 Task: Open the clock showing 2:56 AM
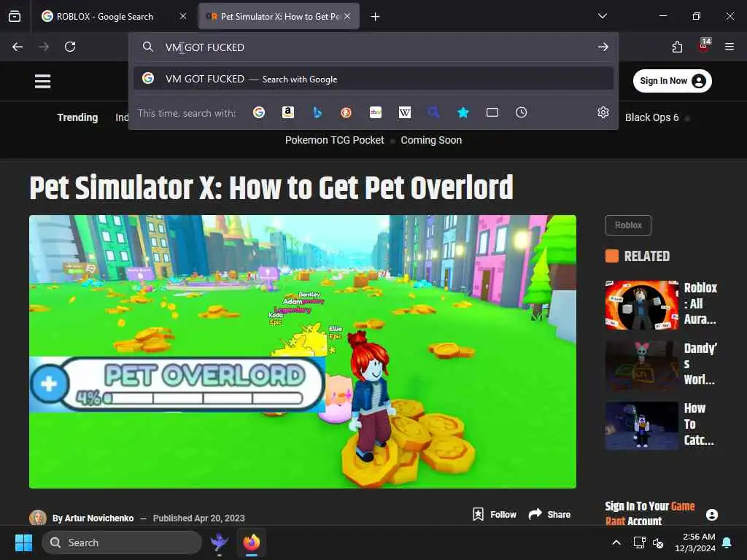pyautogui.click(x=695, y=542)
